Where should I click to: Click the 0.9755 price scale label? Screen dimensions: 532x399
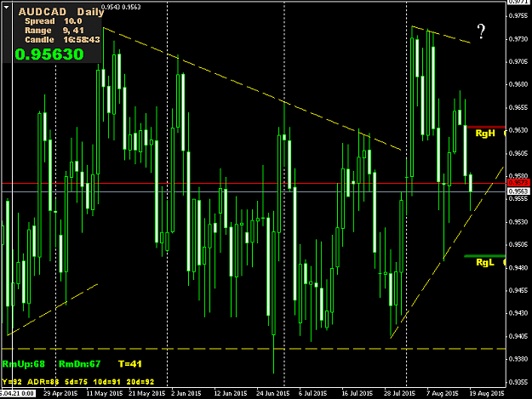[x=518, y=16]
